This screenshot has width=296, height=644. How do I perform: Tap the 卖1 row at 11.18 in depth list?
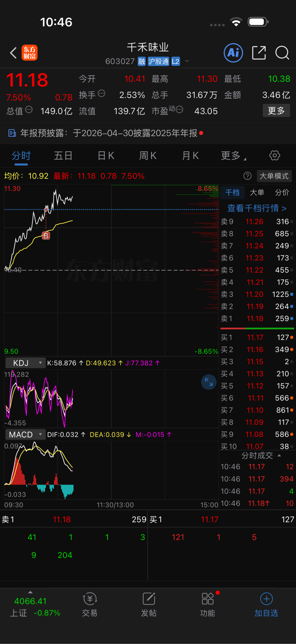point(257,319)
